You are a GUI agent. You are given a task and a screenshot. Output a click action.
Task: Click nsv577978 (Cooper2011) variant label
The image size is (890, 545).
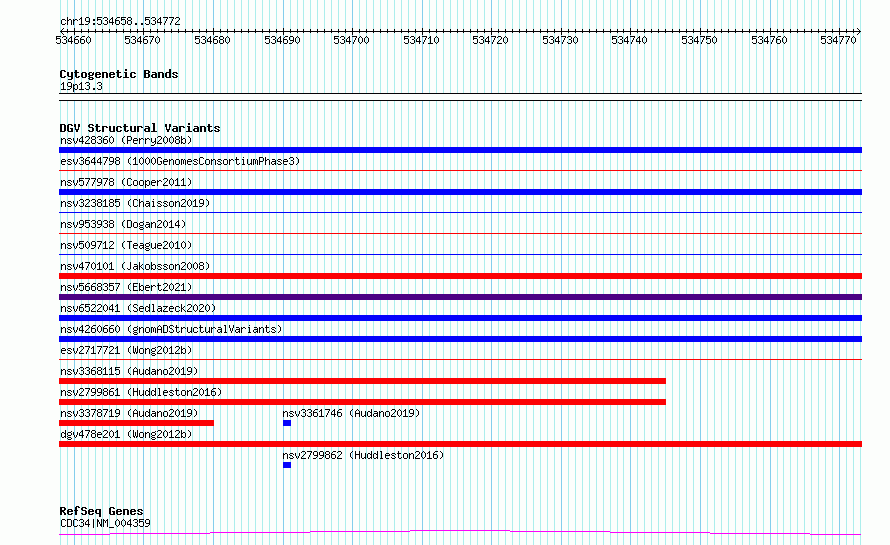pyautogui.click(x=126, y=182)
